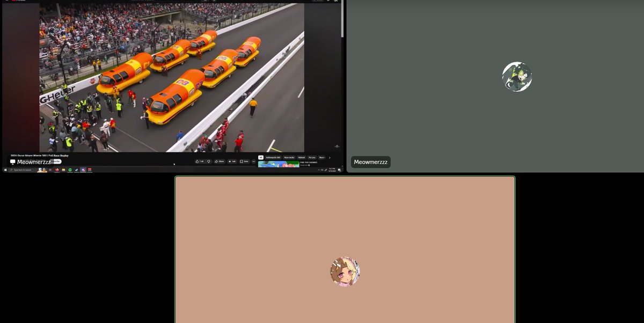
Task: Open the Ask button under the video
Action: (x=232, y=161)
